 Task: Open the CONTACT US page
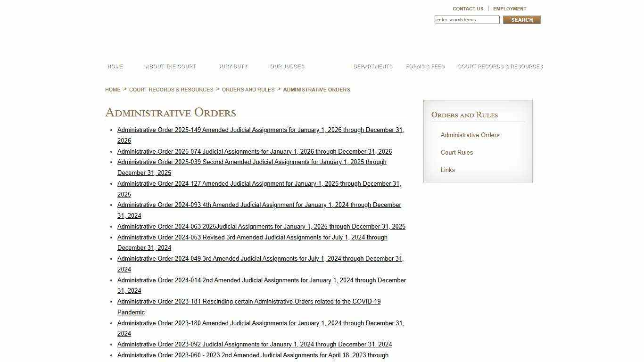point(467,8)
